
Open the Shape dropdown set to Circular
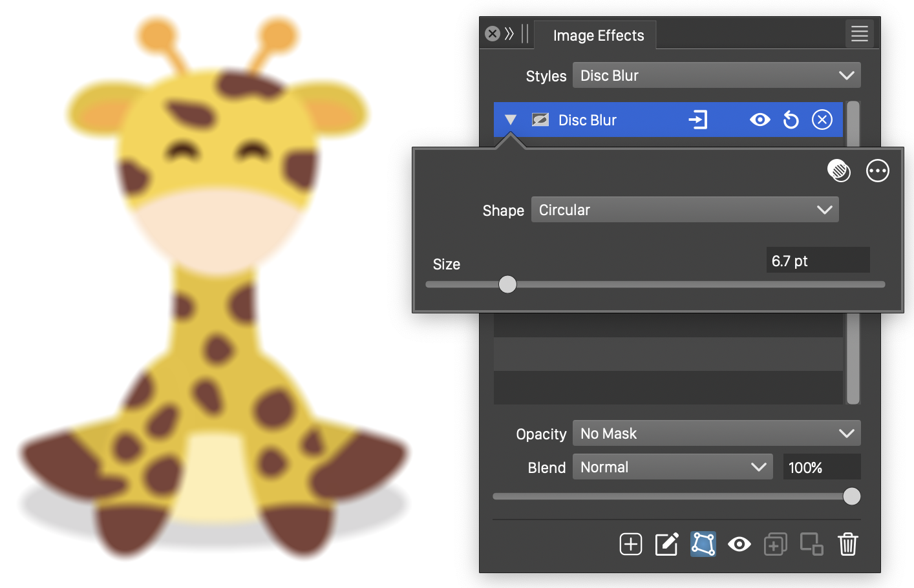point(685,210)
